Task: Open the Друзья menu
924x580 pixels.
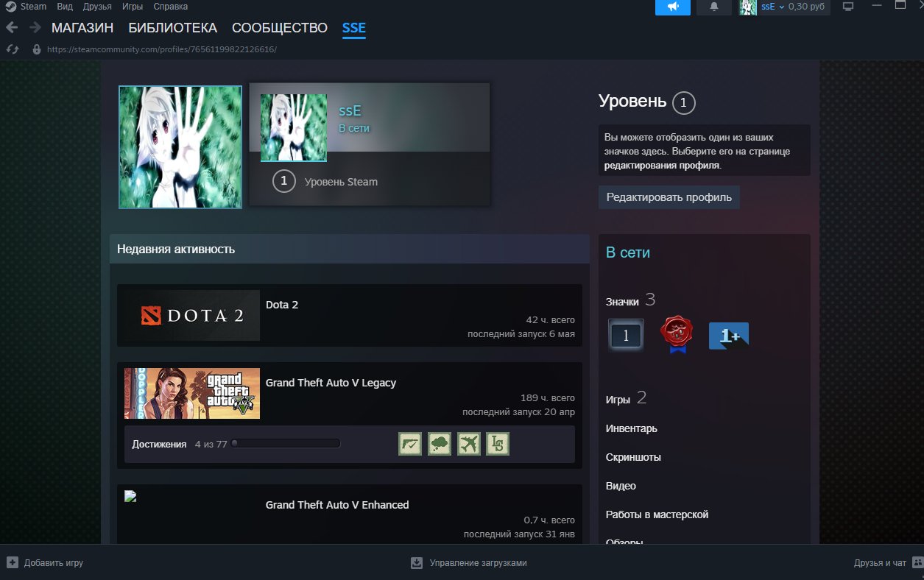Action: coord(97,7)
